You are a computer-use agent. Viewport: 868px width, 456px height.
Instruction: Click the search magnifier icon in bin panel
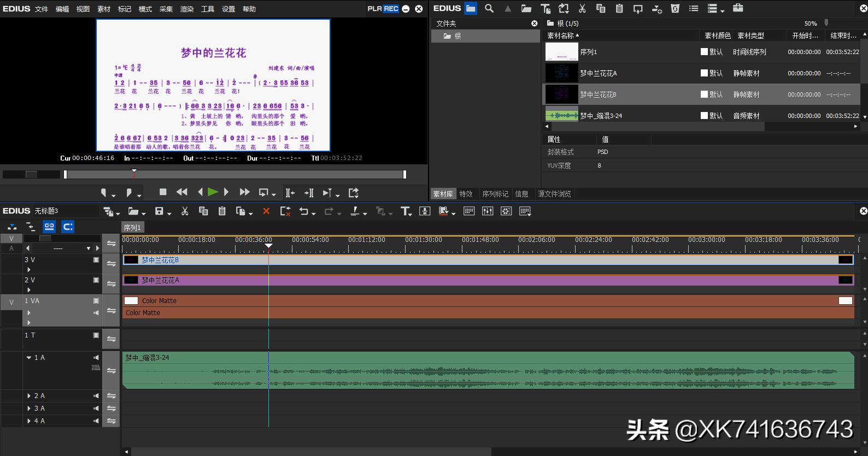point(489,8)
